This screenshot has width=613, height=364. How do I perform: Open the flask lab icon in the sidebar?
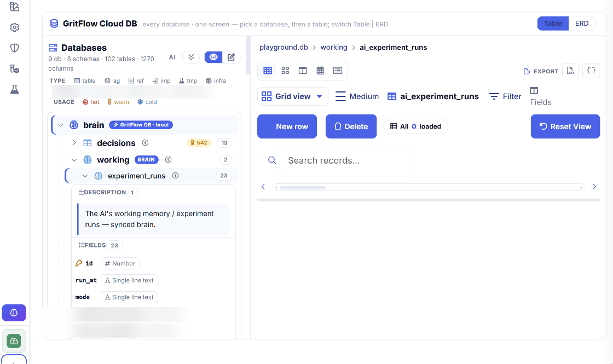click(x=14, y=90)
